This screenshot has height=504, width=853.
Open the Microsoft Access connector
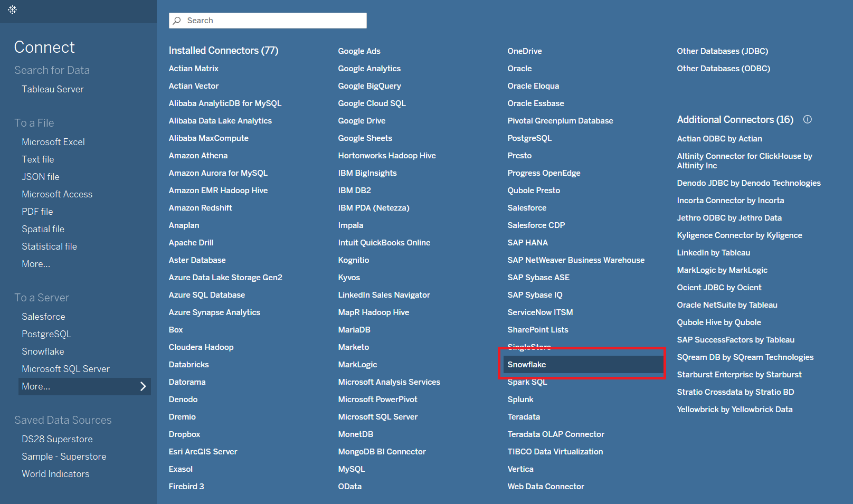(57, 194)
